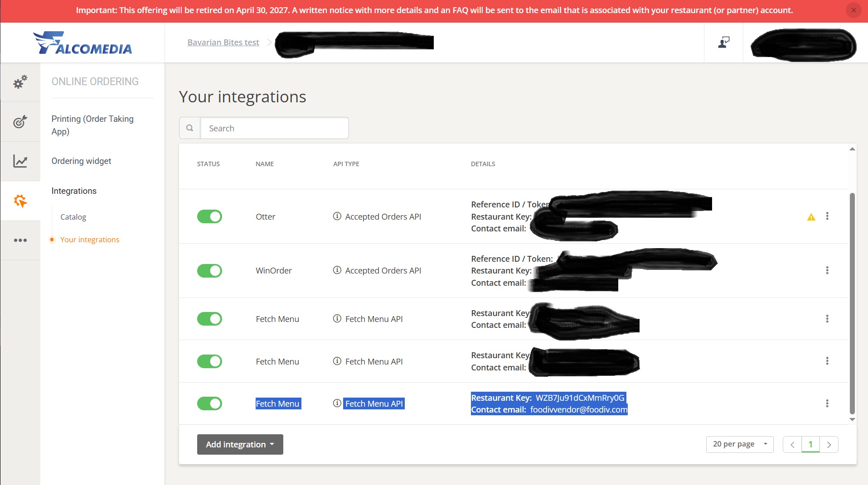Go to the previous page arrow
The image size is (868, 485).
tap(792, 445)
